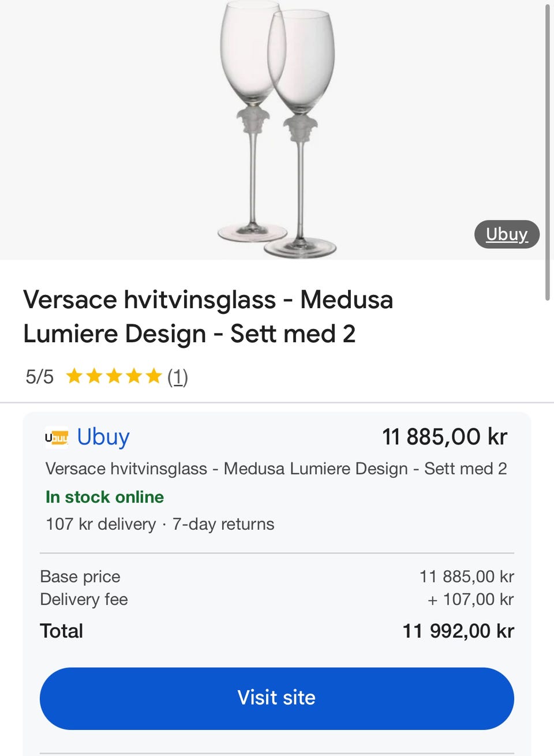554x756 pixels.
Task: Click the In stock online status
Action: (x=104, y=497)
